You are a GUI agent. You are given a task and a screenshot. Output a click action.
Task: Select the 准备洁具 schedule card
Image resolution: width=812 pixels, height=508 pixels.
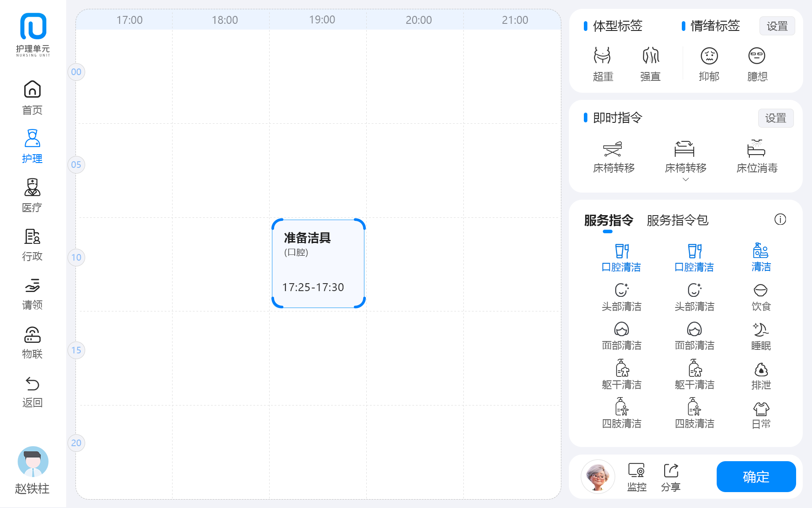tap(318, 263)
